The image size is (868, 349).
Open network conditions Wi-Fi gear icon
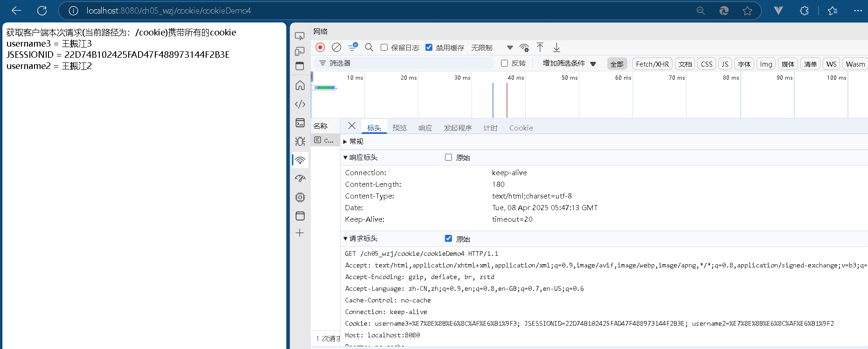(x=524, y=48)
